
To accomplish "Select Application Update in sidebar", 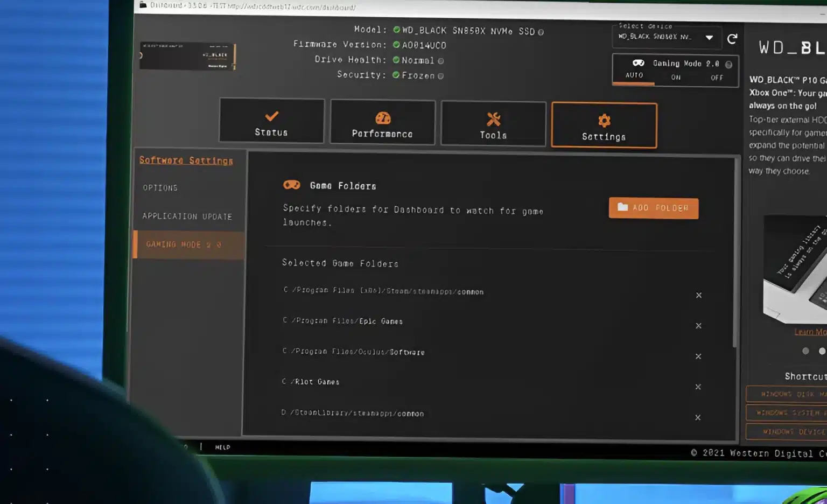I will click(187, 216).
